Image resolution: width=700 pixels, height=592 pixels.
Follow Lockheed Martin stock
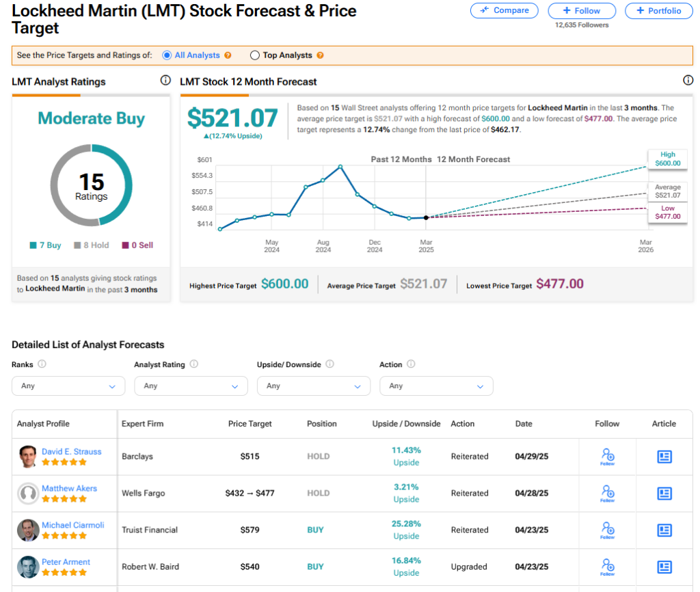pyautogui.click(x=582, y=10)
